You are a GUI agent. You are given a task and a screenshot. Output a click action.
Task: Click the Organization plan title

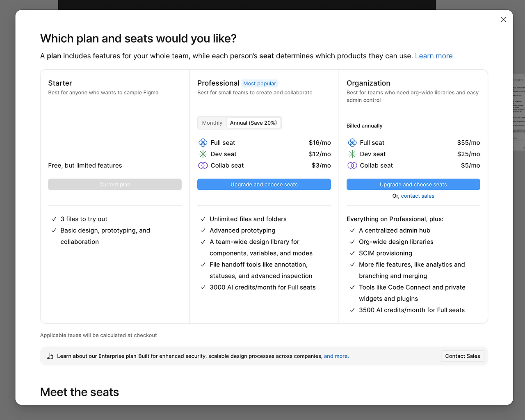pos(368,83)
